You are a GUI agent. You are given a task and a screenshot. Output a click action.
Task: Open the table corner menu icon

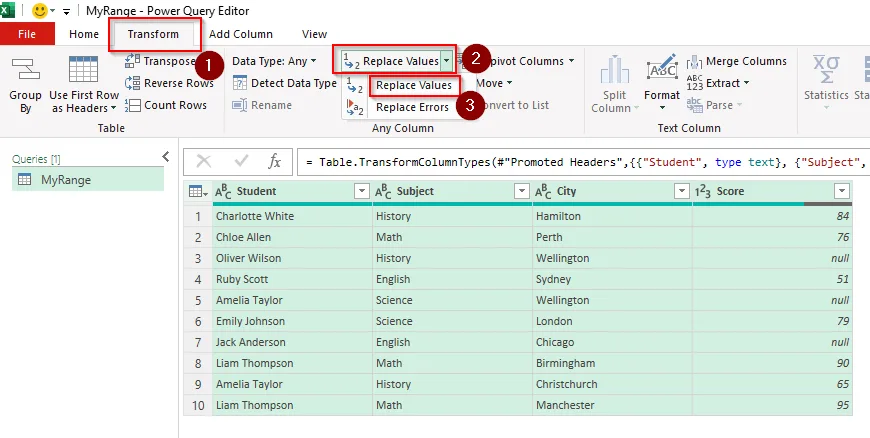click(198, 192)
